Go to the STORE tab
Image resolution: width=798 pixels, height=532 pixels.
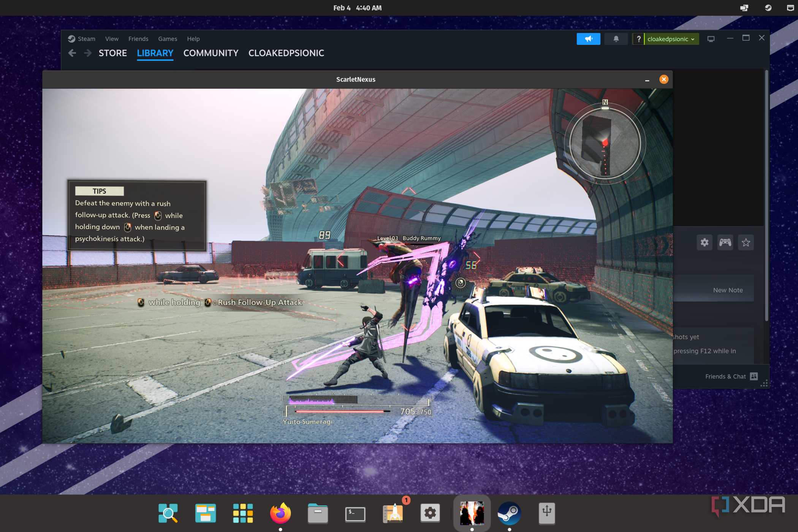[x=112, y=53]
